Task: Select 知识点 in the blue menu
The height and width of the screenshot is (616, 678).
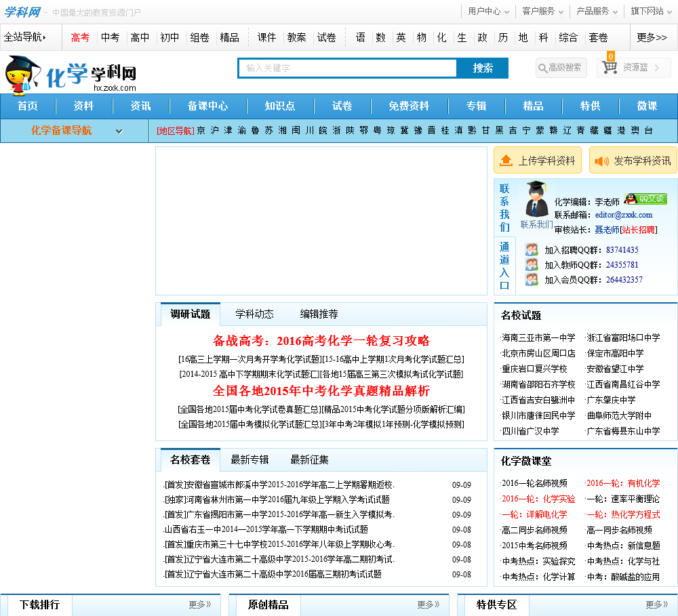Action: (280, 106)
